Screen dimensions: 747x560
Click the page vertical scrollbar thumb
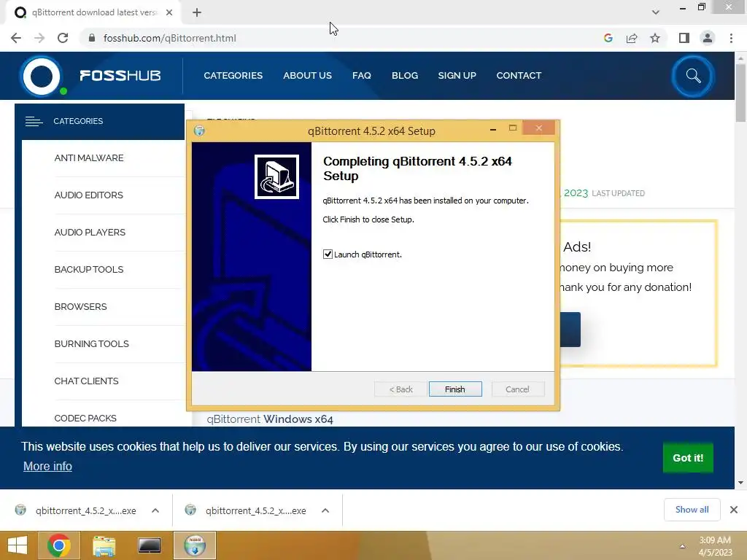740,93
